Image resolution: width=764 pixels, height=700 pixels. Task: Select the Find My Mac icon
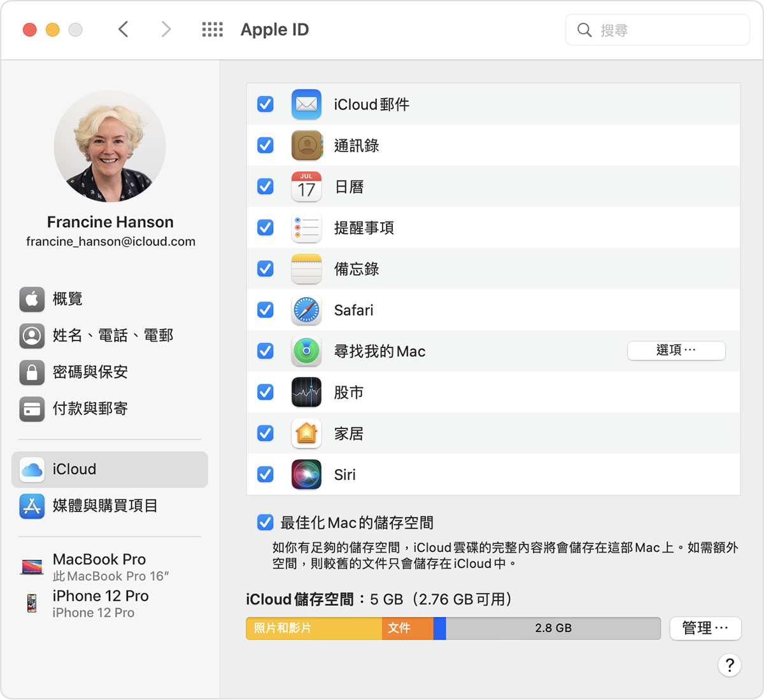[306, 351]
